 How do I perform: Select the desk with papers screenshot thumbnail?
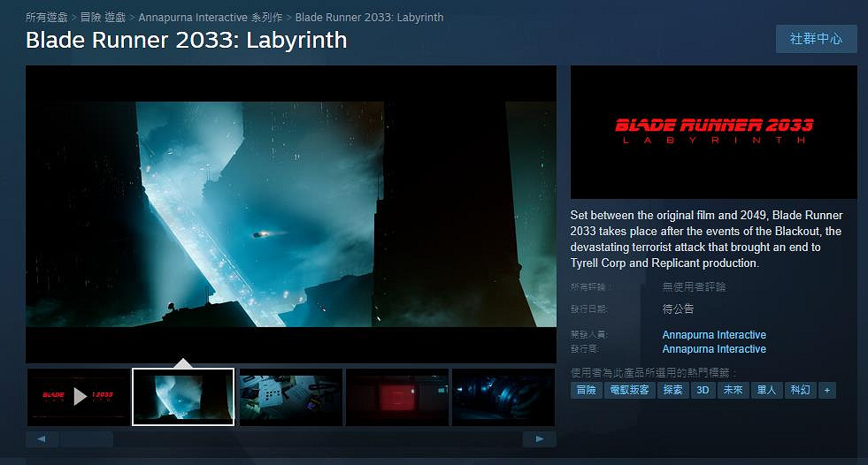290,397
